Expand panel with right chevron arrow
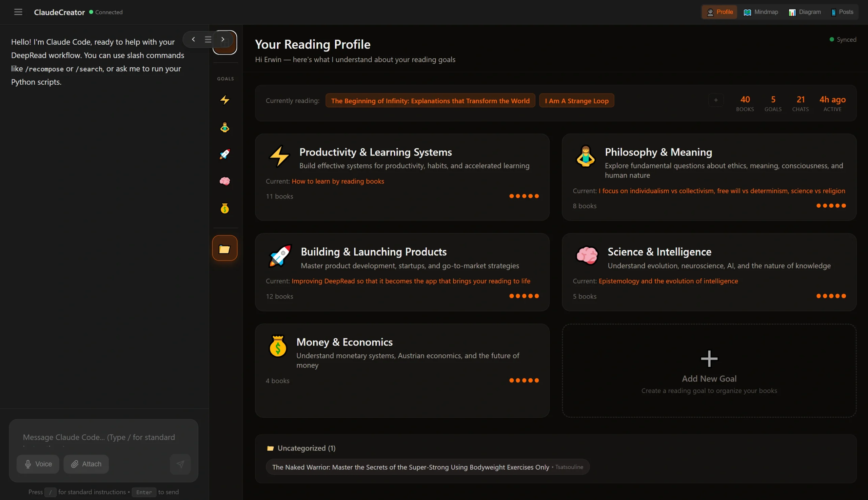This screenshot has width=868, height=500. (x=223, y=40)
